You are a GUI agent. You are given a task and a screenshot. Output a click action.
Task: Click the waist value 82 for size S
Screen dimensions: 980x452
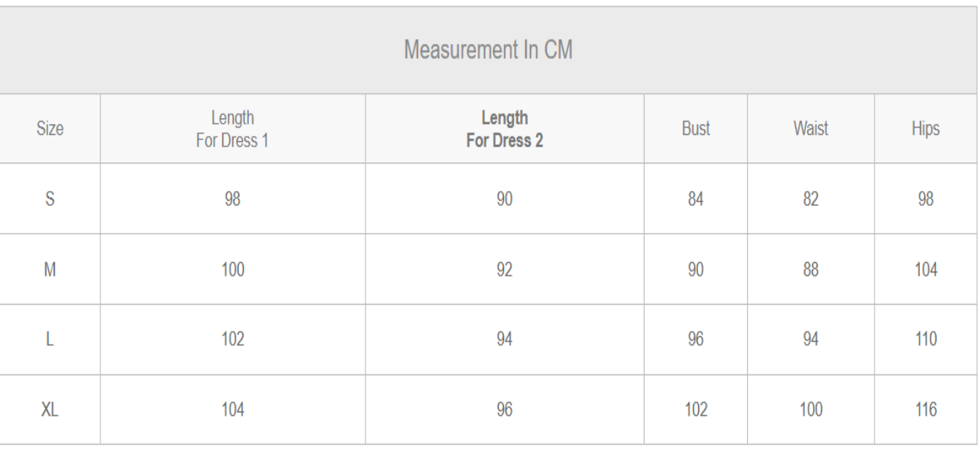(x=812, y=199)
